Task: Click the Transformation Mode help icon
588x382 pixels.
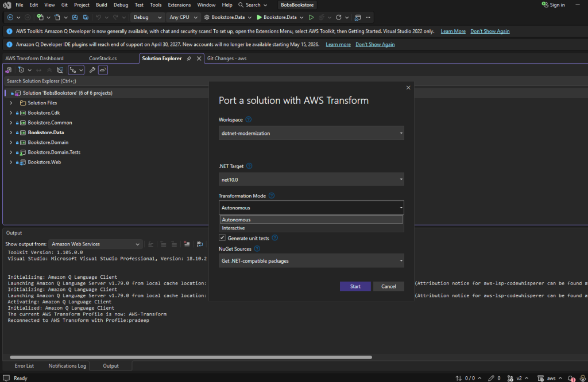Action: 272,196
